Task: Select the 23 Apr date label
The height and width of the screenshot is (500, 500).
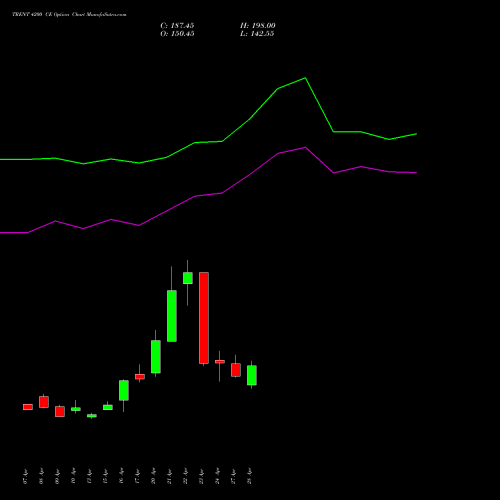Action: click(201, 476)
